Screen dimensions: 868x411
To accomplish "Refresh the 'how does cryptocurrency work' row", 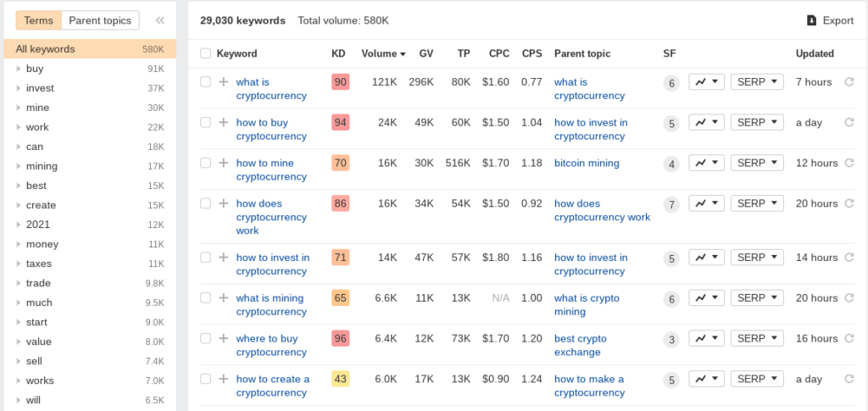I will [849, 203].
